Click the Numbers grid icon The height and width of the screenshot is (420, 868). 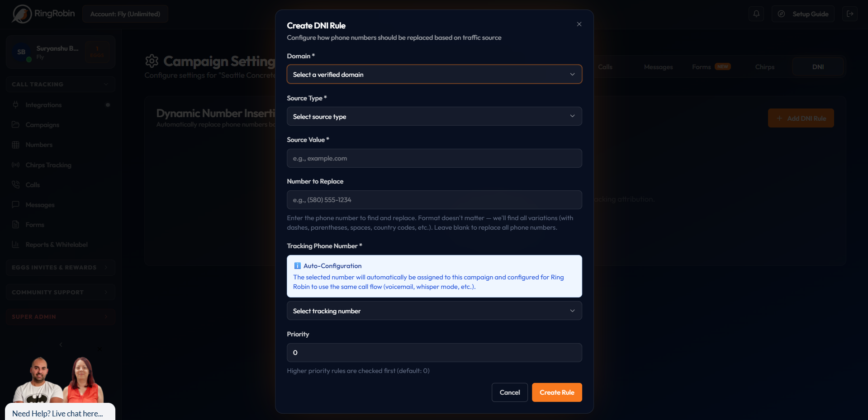[x=16, y=145]
